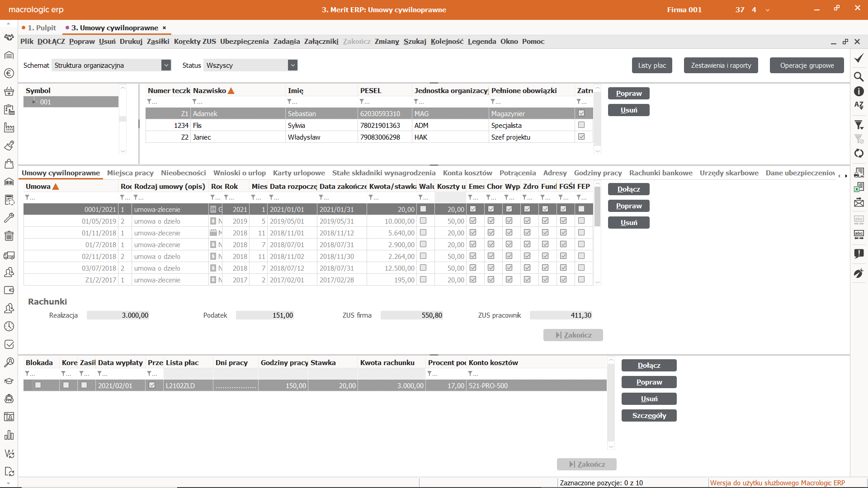Image resolution: width=868 pixels, height=488 pixels.
Task: Open the Schemat dropdown
Action: point(166,65)
